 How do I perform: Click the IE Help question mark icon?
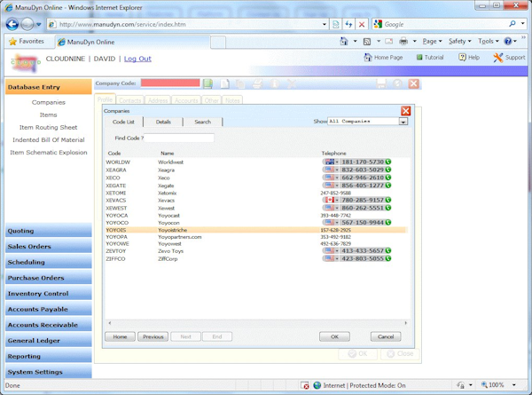[x=508, y=42]
